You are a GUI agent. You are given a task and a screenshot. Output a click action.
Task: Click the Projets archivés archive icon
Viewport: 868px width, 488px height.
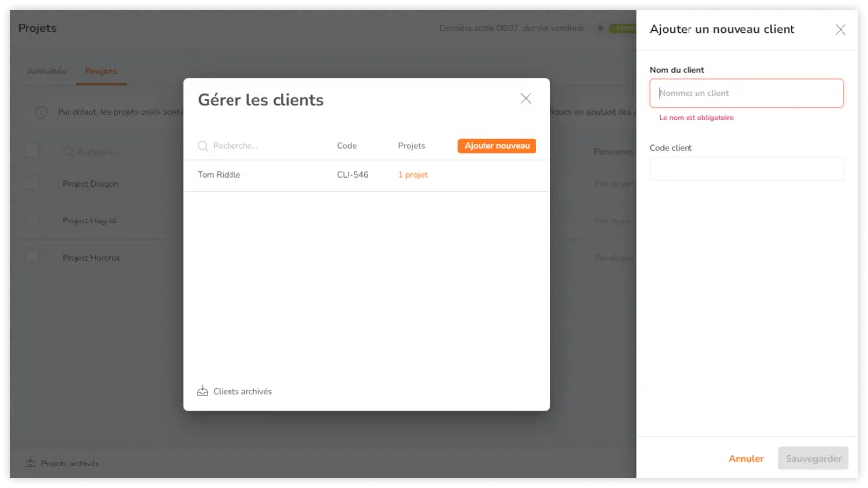(x=30, y=463)
